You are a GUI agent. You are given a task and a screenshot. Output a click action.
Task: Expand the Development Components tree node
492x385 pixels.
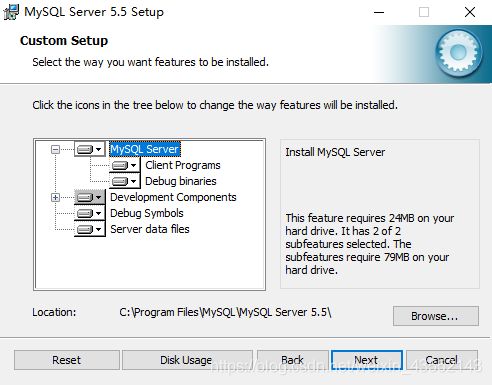coord(55,197)
